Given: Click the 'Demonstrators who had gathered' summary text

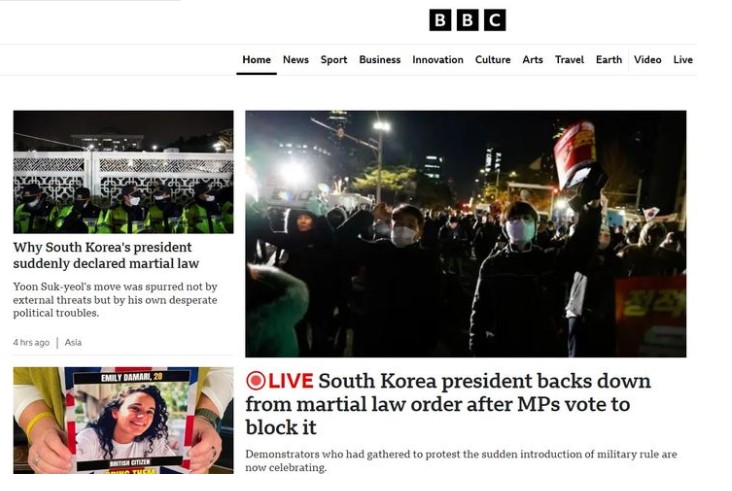Looking at the screenshot, I should (461, 461).
